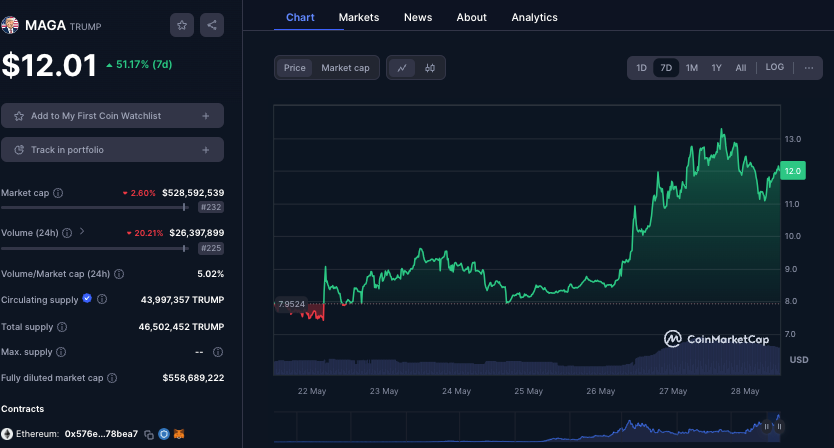Click the 7.9524 opening price marker
The width and height of the screenshot is (834, 448).
[290, 304]
